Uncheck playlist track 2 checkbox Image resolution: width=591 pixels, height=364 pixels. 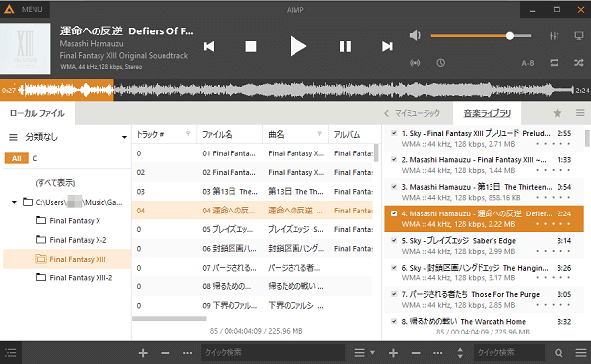(394, 160)
